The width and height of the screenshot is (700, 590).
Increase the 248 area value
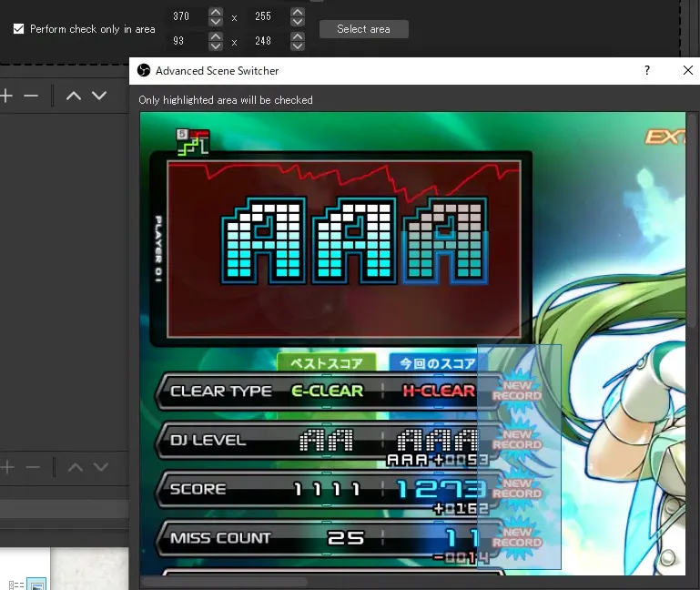pos(298,36)
